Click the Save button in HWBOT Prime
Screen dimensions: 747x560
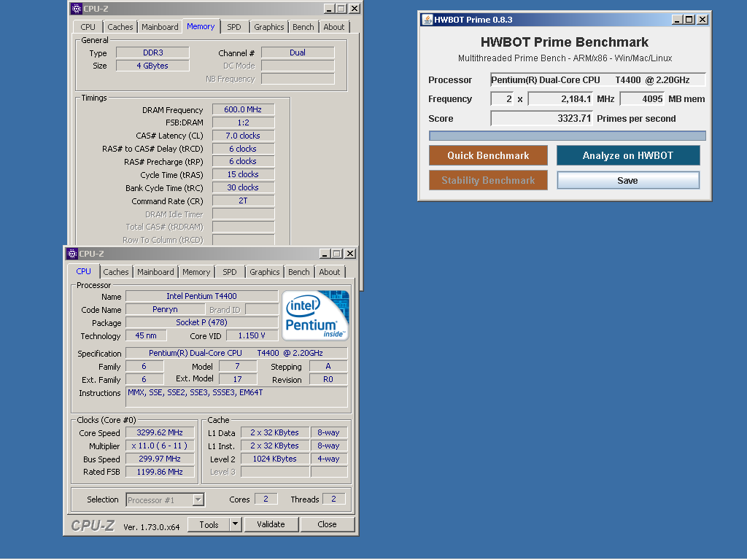[628, 181]
